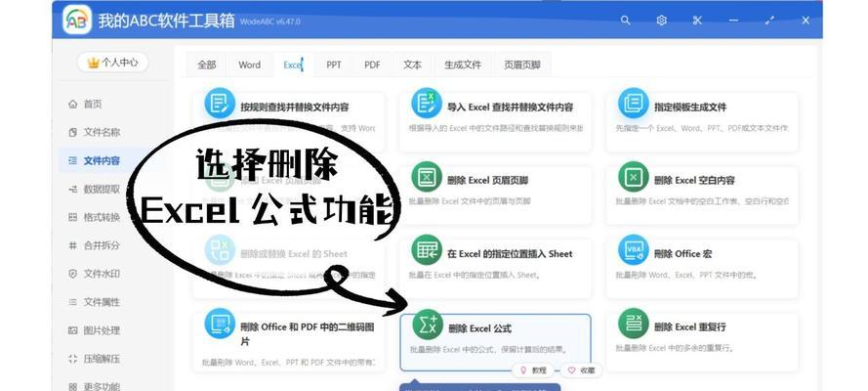Click 删除 Excel 公式 sigma icon
Viewport: 868px width, 391px height.
tap(428, 325)
